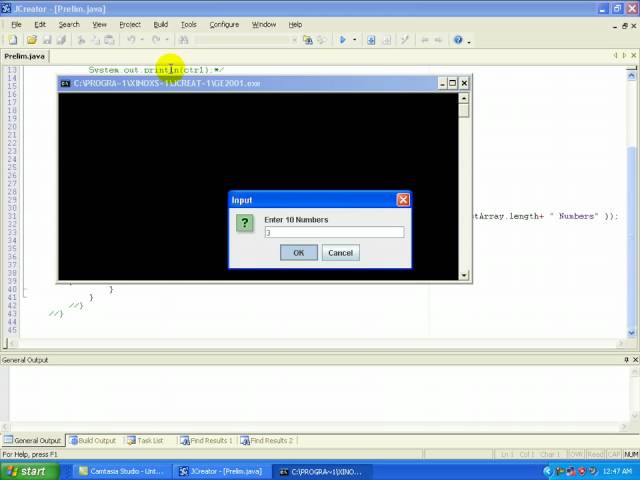Open the Search menu
The height and width of the screenshot is (480, 640).
pos(69,24)
